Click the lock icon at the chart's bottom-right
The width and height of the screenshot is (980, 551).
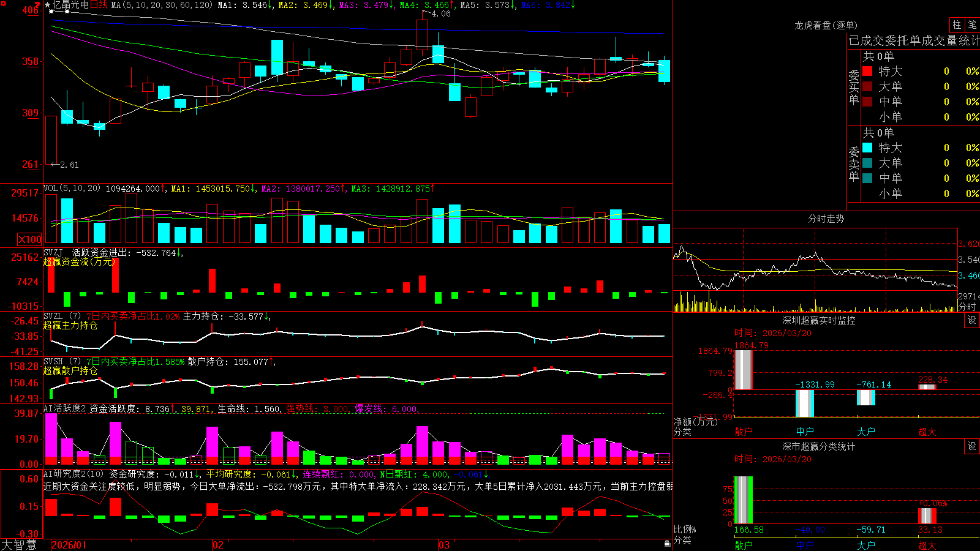tap(667, 543)
